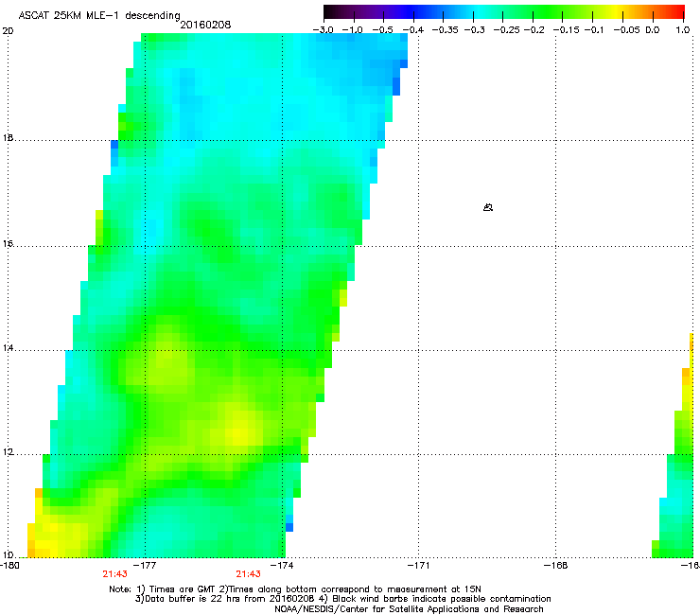Click the red 21:43 time below -177
Image resolution: width=700 pixels, height=615 pixels.
(114, 574)
